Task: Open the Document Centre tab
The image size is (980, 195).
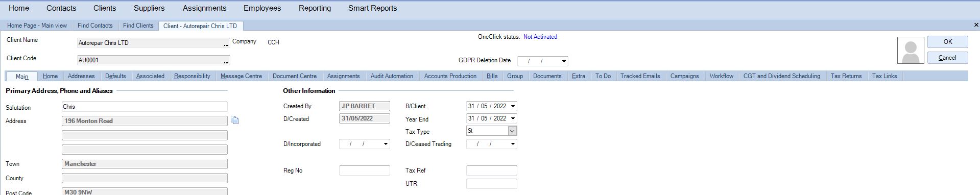Action: (295, 76)
